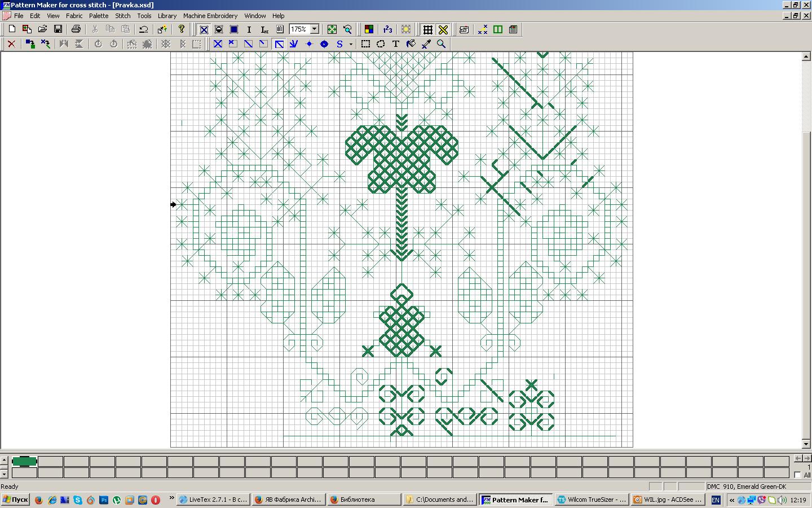The image size is (812, 508).
Task: Select the backstitch tool
Action: [279, 44]
